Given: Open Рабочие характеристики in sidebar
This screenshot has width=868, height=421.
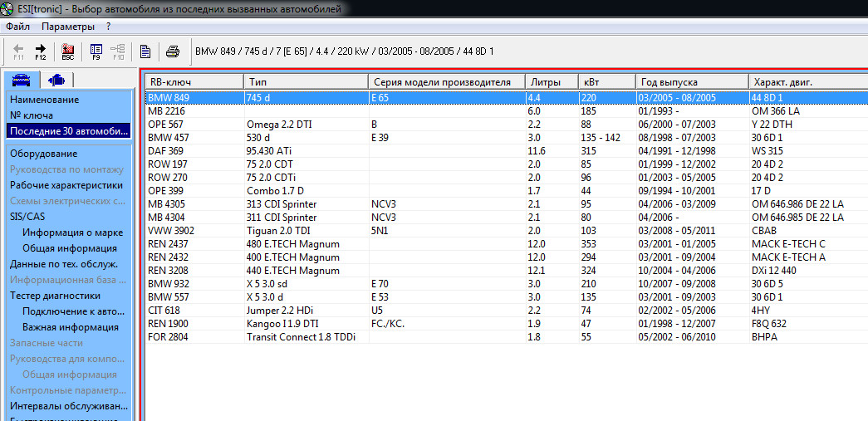Looking at the screenshot, I should click(66, 185).
